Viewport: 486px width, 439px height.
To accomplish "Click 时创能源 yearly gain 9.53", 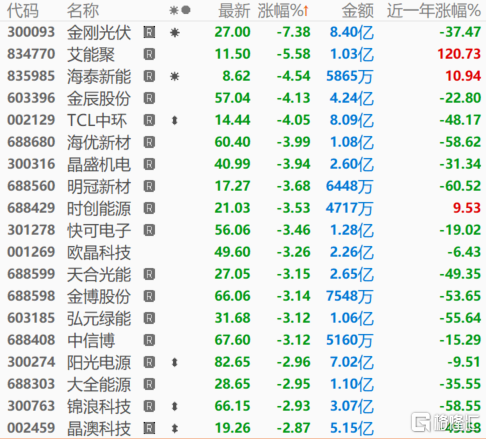I will pos(467,208).
